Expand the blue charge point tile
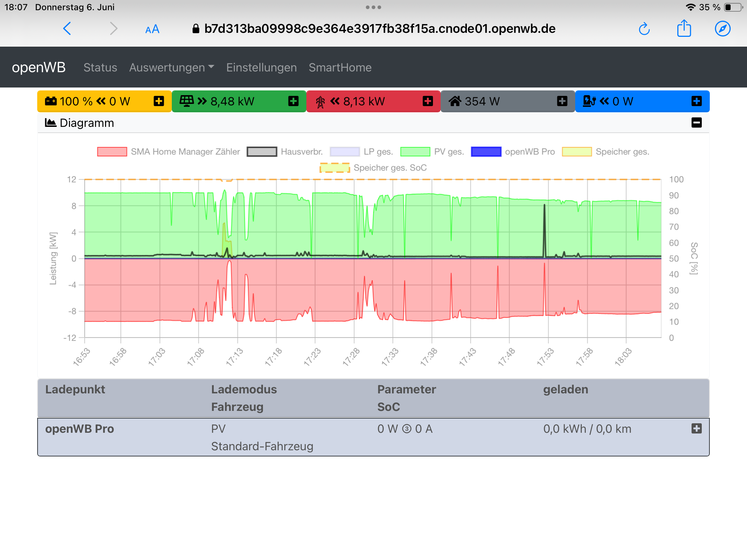The width and height of the screenshot is (747, 560). click(697, 101)
